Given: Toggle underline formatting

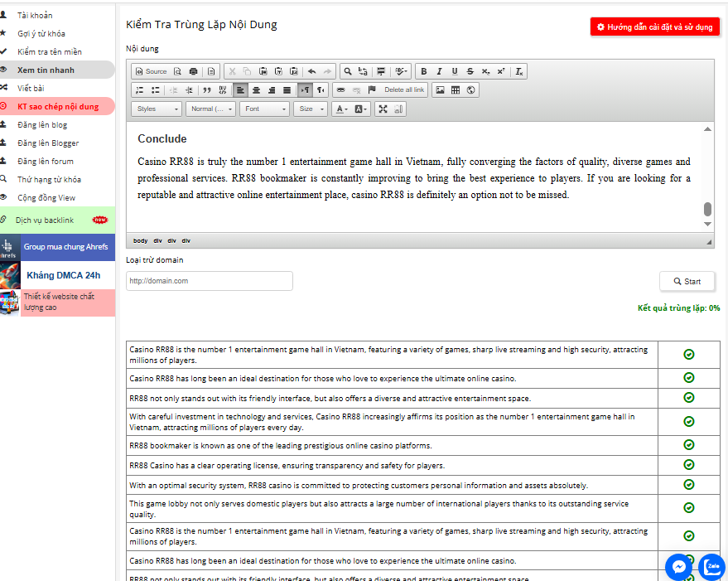Looking at the screenshot, I should pyautogui.click(x=455, y=71).
